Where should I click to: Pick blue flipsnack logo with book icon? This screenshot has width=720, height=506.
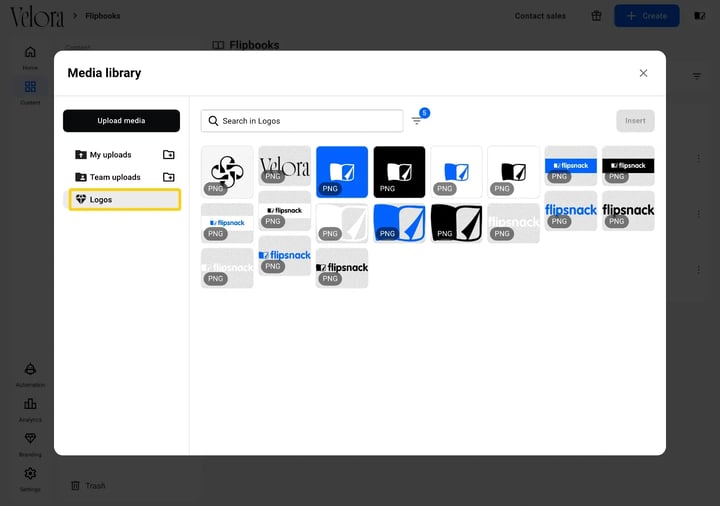click(x=285, y=256)
